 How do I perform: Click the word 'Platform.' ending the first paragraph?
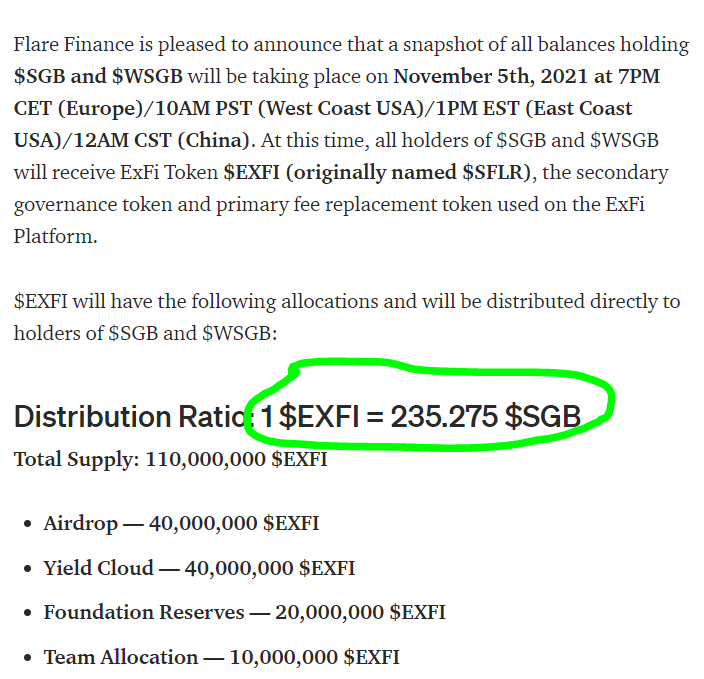(x=56, y=236)
